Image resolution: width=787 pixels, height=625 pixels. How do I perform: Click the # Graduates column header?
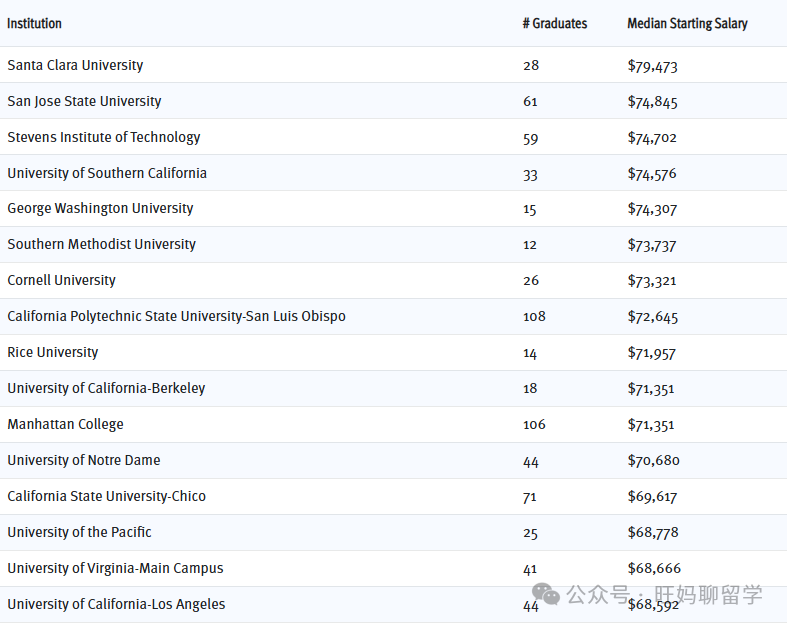pyautogui.click(x=555, y=24)
